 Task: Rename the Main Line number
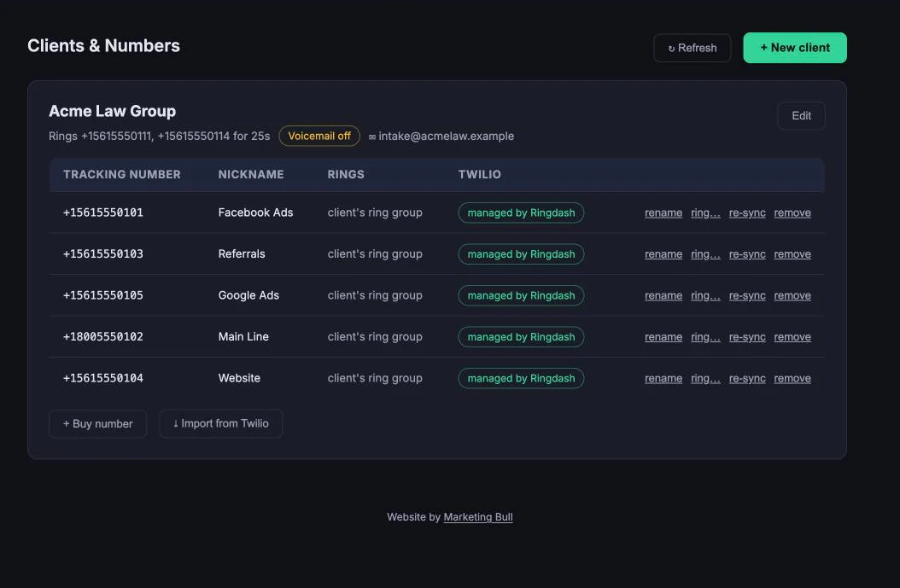(x=663, y=337)
